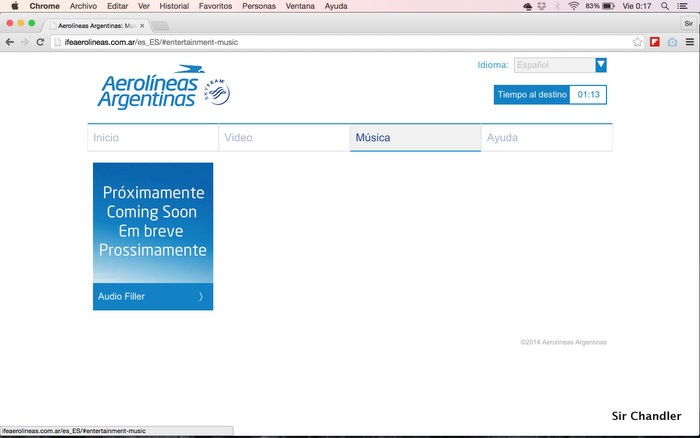The height and width of the screenshot is (438, 700).
Task: Click the Vie 0:17 clock
Action: pyautogui.click(x=637, y=6)
